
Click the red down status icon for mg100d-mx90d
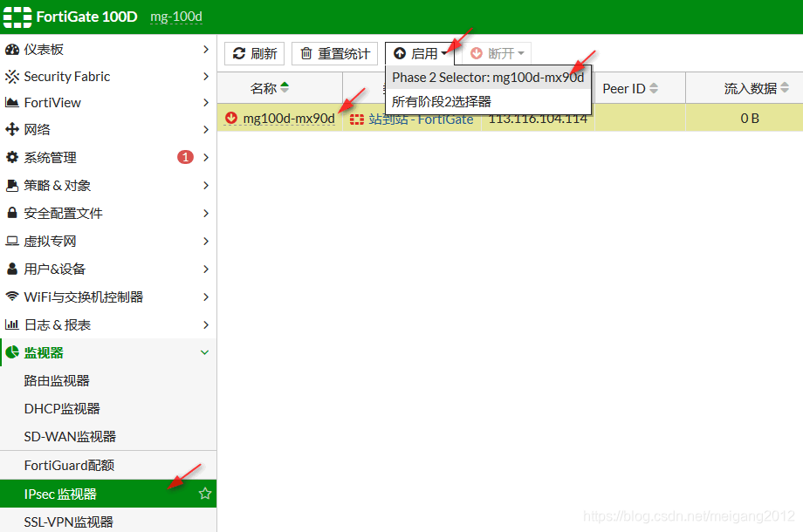tap(231, 118)
